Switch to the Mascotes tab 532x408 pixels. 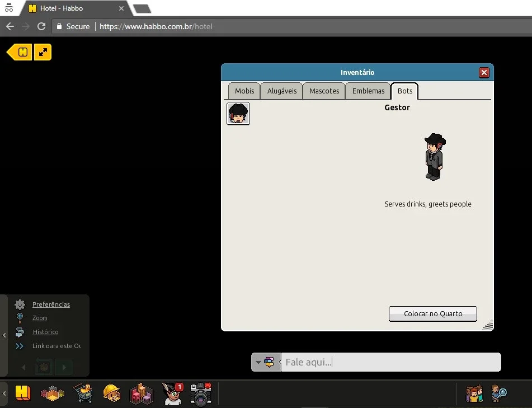(x=324, y=91)
